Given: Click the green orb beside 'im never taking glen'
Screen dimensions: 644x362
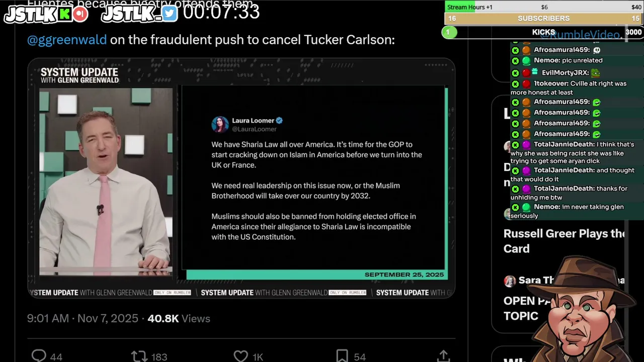Looking at the screenshot, I should pyautogui.click(x=526, y=207).
